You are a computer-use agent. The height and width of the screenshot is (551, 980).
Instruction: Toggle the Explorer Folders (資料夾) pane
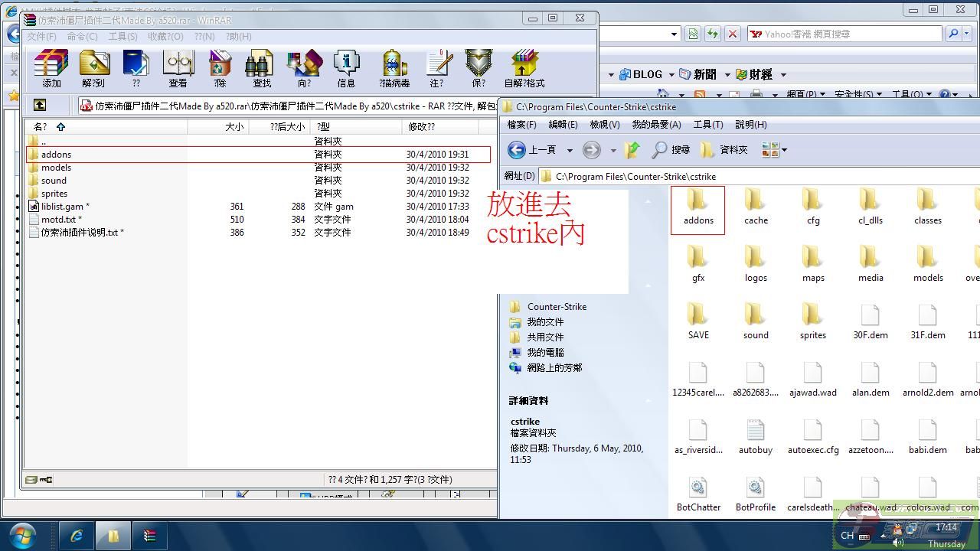724,150
